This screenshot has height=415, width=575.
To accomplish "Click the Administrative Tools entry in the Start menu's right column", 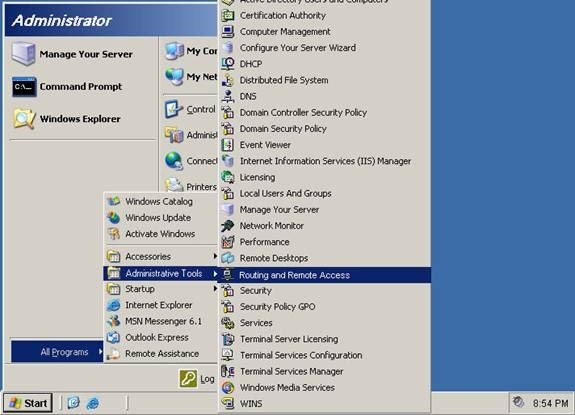I will point(190,135).
